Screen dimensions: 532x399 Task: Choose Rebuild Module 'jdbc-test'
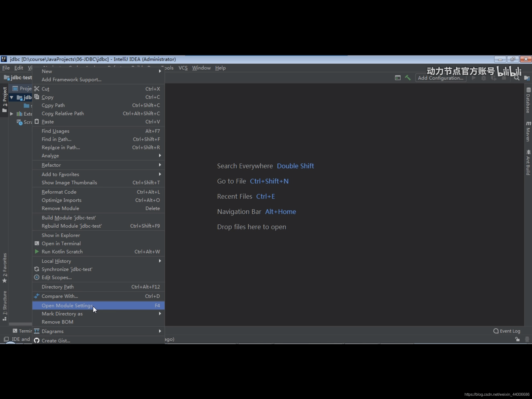[98, 226]
